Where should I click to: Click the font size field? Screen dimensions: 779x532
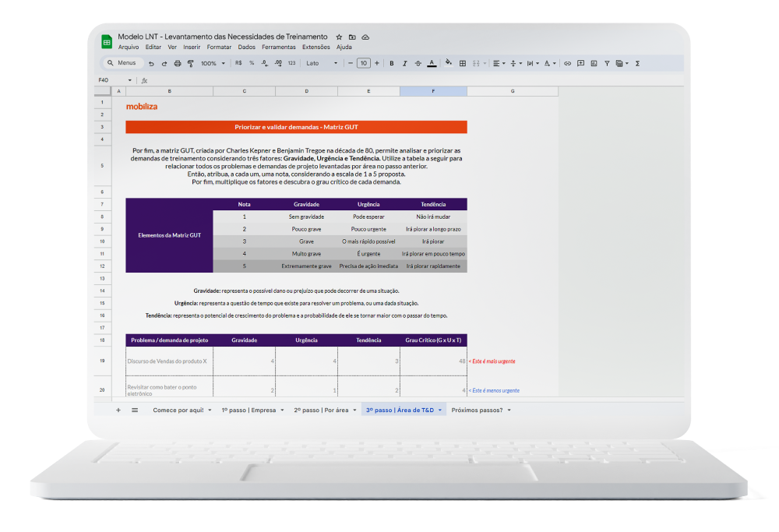[364, 63]
